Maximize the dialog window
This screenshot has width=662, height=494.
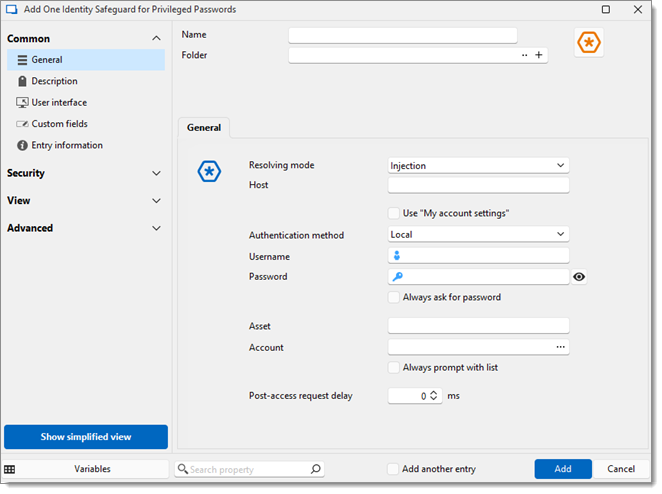(x=606, y=9)
